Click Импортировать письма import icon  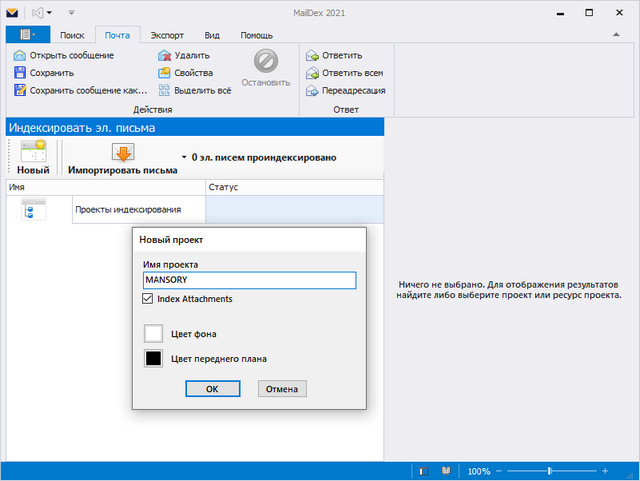123,153
